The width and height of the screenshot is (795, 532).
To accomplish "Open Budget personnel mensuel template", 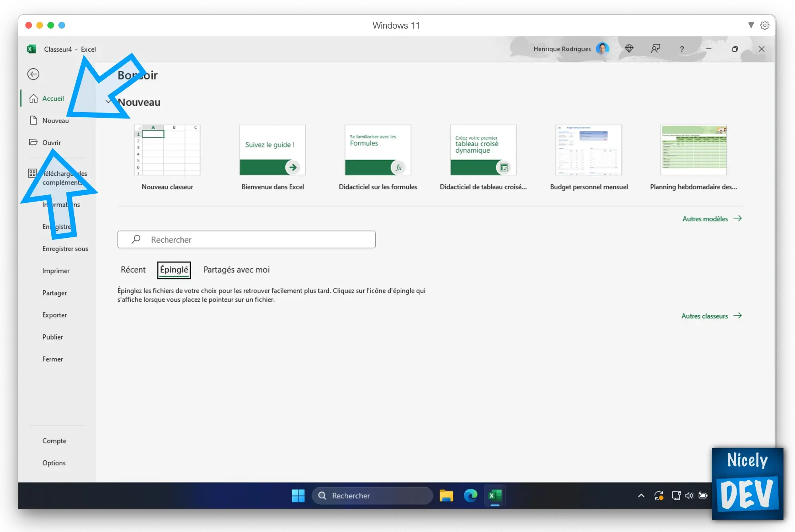I will pos(589,157).
